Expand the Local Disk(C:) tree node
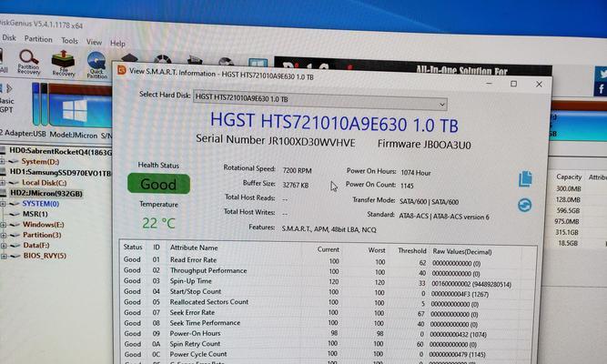The width and height of the screenshot is (607, 364). click(3, 182)
